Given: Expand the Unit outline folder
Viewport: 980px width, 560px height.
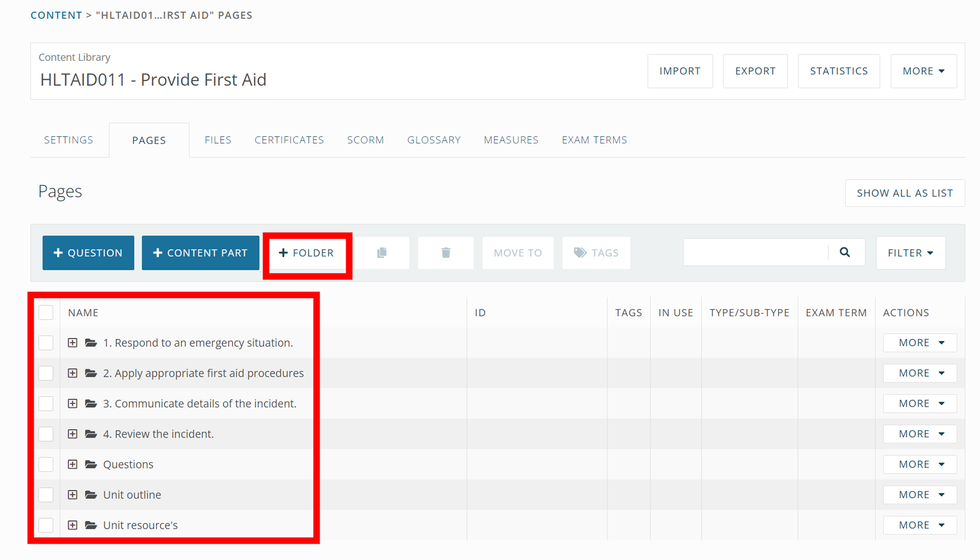Looking at the screenshot, I should pos(72,495).
